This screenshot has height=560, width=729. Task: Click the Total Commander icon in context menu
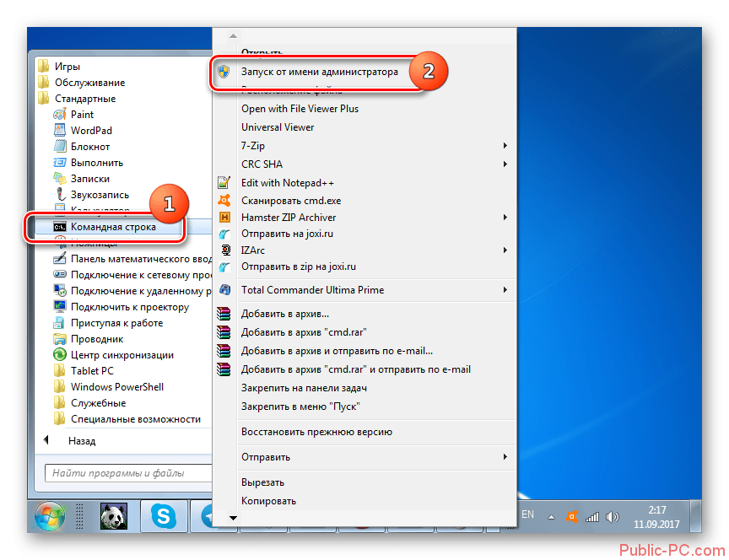[224, 289]
